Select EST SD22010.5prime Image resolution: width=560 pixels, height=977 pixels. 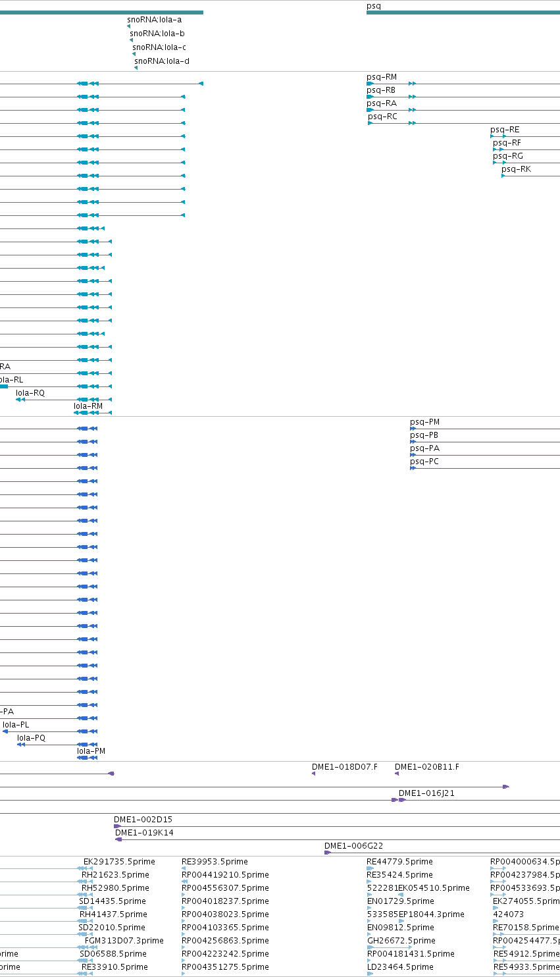(x=112, y=928)
